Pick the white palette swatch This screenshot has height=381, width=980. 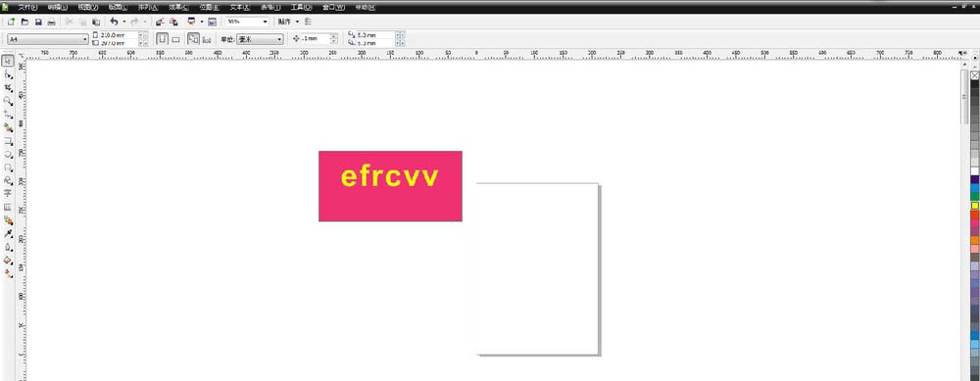(974, 171)
